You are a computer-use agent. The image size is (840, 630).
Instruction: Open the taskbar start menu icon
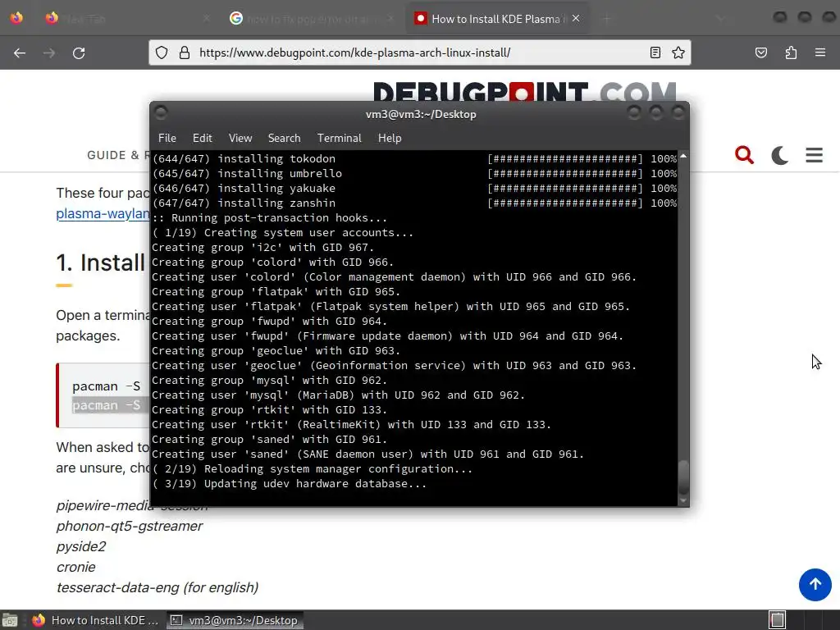click(10, 620)
